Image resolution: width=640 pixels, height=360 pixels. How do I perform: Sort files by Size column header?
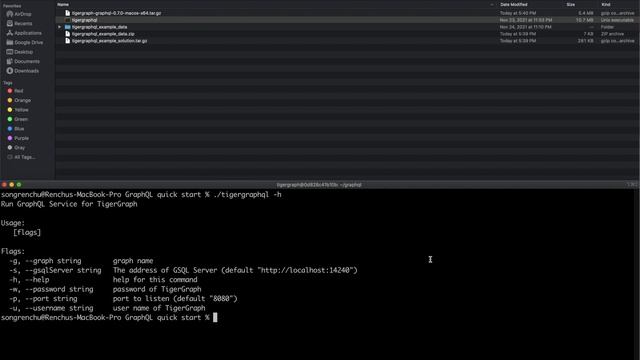[571, 4]
